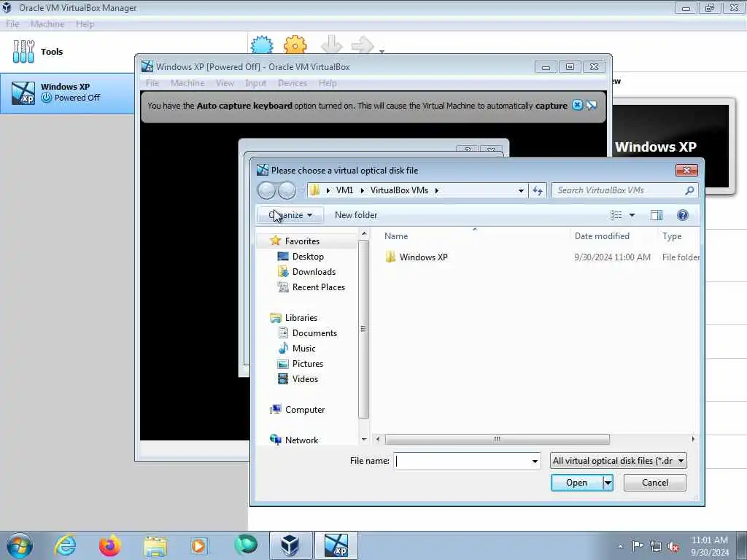Open Input menu in VM window
Image resolution: width=747 pixels, height=560 pixels.
click(255, 83)
